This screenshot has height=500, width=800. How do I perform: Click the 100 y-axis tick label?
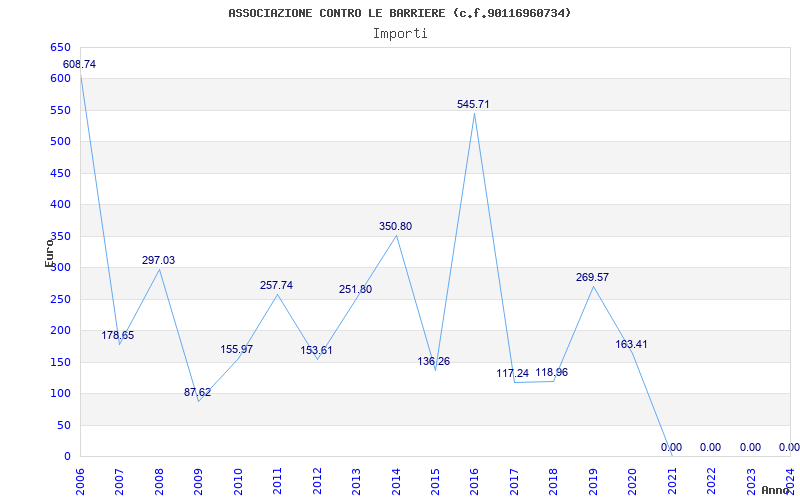[60, 393]
